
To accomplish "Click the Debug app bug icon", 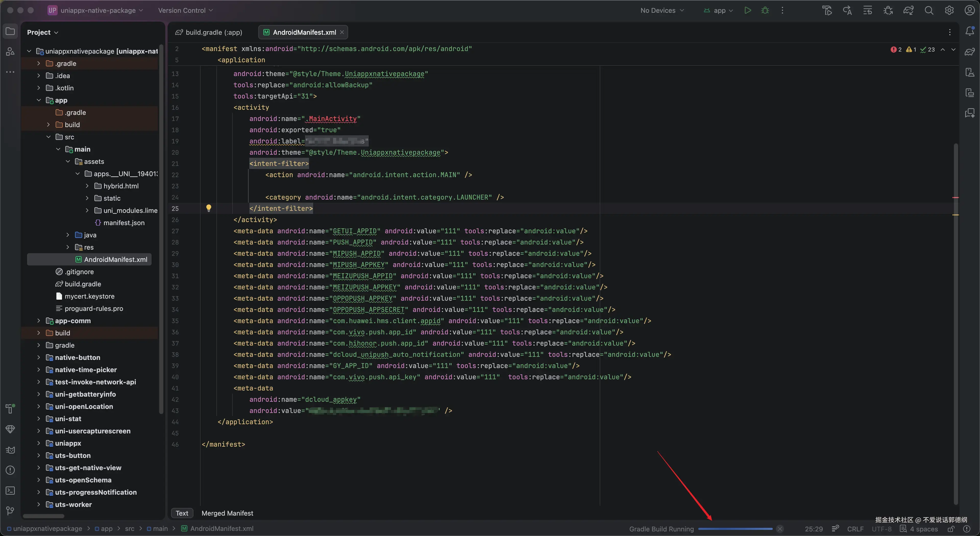I will [765, 10].
